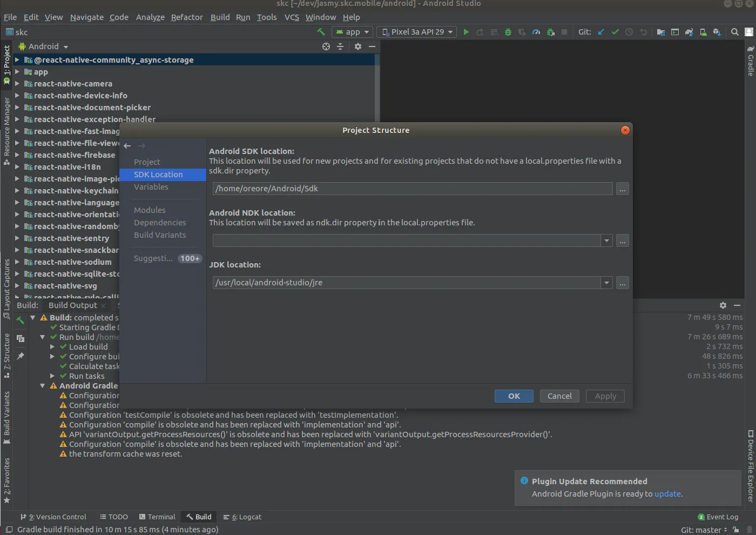Pin the Build tab with the pin icon
Viewport: 756px width, 535px height.
21,356
